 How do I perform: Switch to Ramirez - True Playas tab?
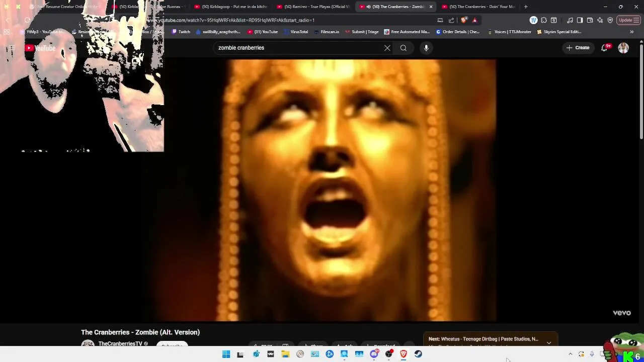pyautogui.click(x=313, y=7)
